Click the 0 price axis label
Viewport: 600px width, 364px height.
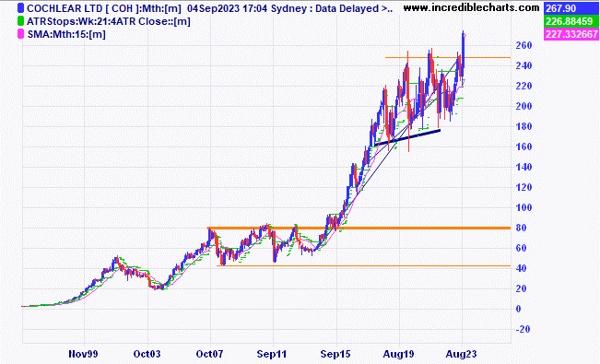point(518,310)
